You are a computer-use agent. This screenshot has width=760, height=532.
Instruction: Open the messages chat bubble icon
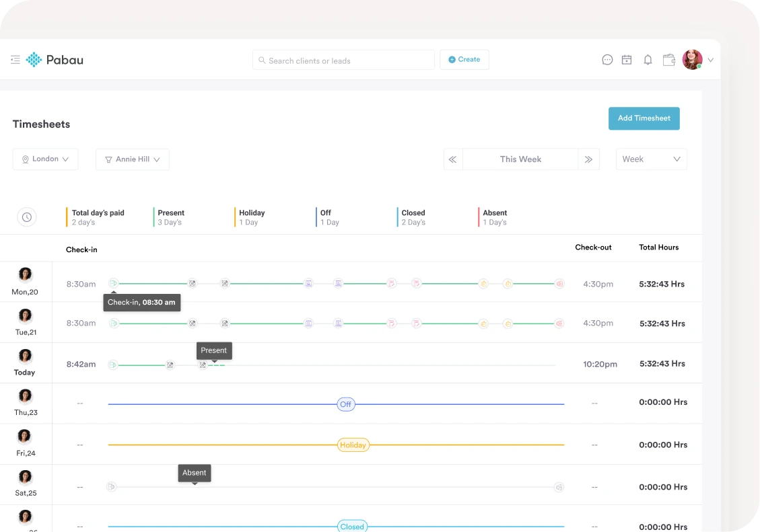coord(607,60)
